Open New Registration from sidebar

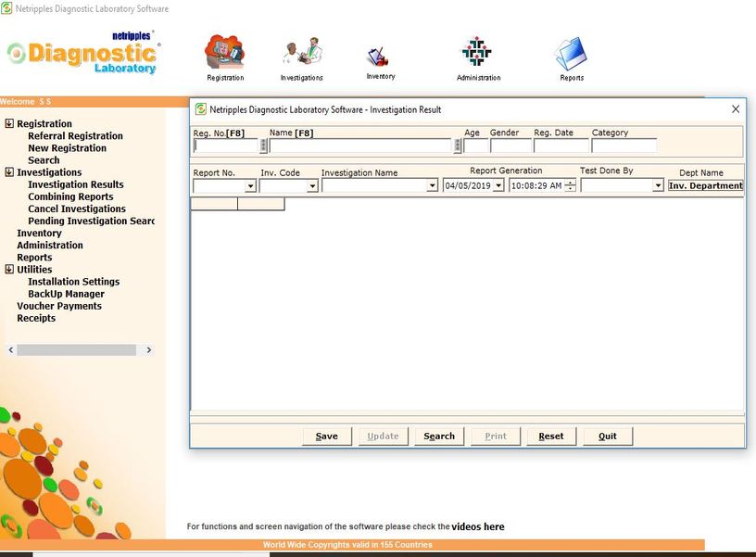point(67,148)
